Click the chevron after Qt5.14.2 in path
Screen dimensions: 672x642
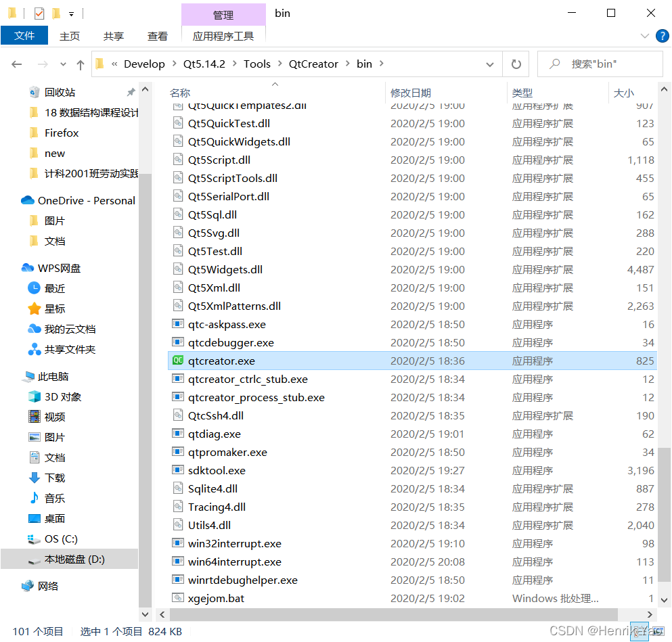[x=234, y=64]
